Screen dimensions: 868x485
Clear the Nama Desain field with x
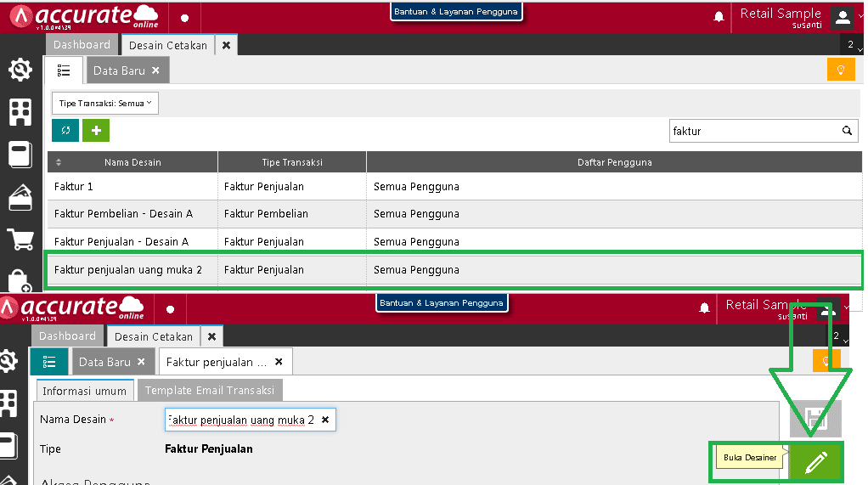tap(324, 420)
